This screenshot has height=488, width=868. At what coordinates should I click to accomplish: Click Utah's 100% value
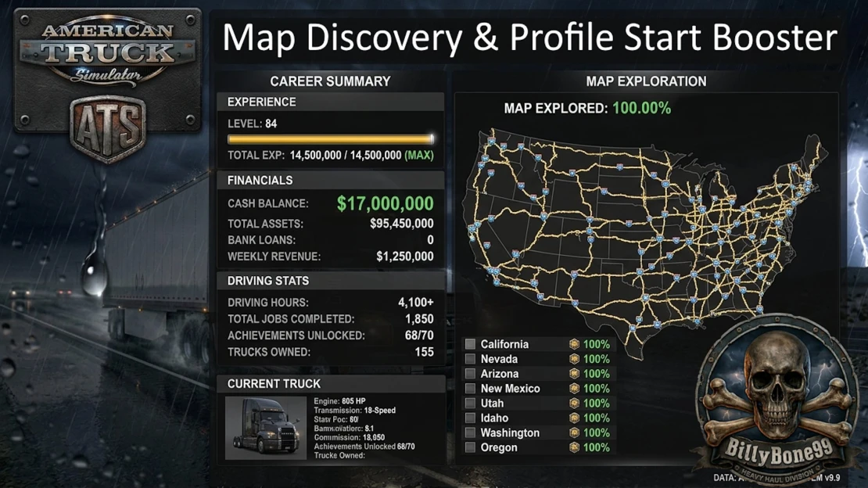click(x=596, y=404)
